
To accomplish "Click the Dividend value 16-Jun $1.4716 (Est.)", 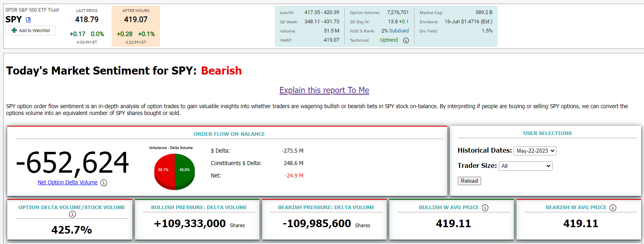I will click(x=468, y=22).
